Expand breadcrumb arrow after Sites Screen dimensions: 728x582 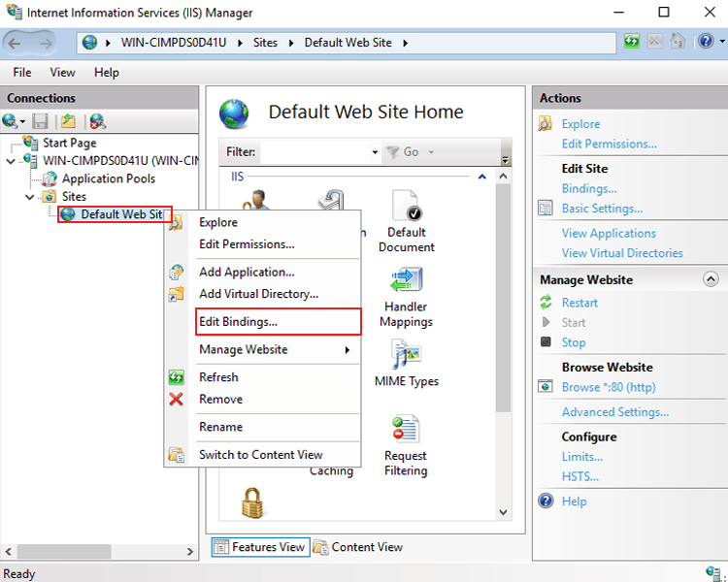tap(291, 43)
